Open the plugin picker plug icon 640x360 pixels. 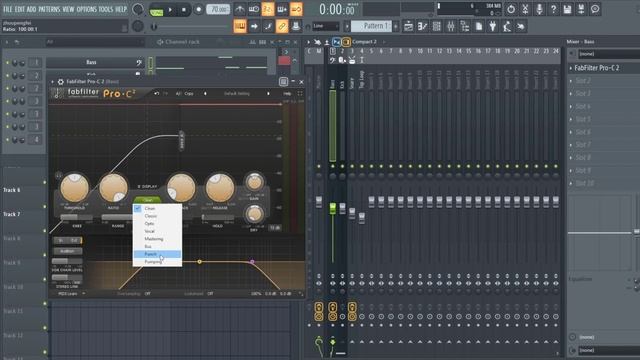pyautogui.click(x=493, y=27)
